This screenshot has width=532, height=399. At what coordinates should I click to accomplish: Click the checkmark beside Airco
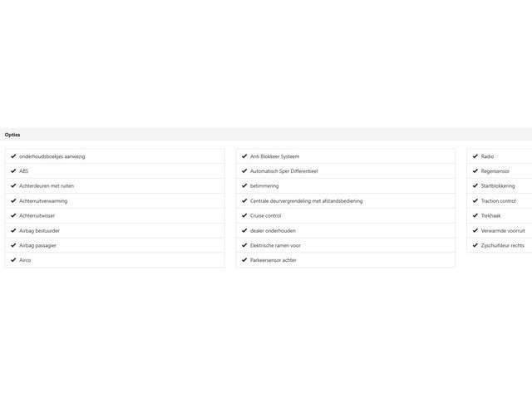(x=13, y=260)
